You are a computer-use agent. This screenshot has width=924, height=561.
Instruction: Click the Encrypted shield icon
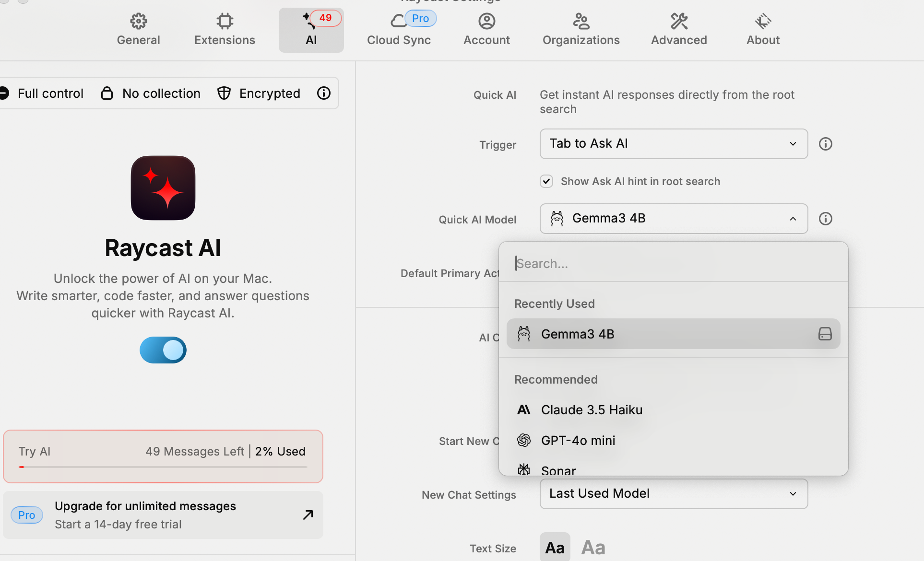click(x=224, y=93)
